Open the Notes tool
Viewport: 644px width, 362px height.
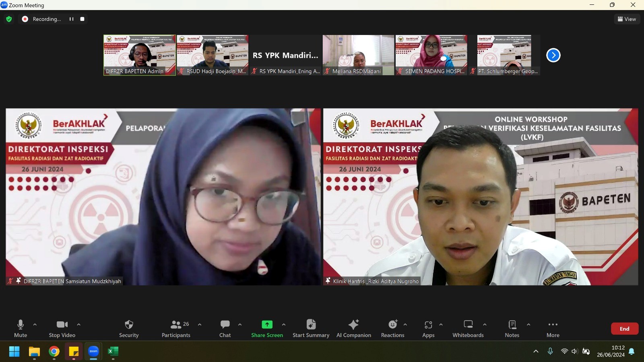coord(512,329)
